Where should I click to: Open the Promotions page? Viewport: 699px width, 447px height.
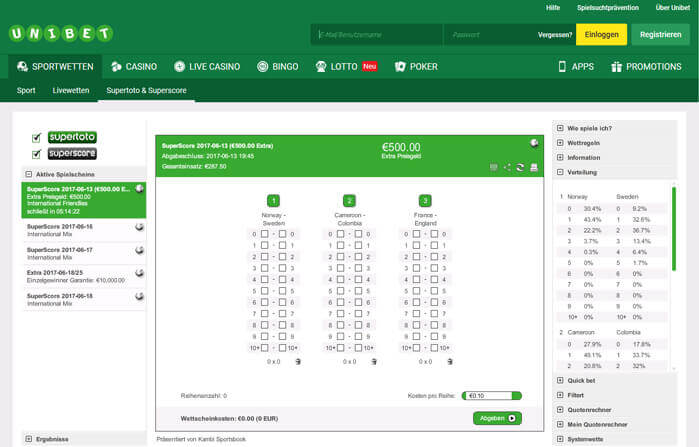click(x=646, y=67)
